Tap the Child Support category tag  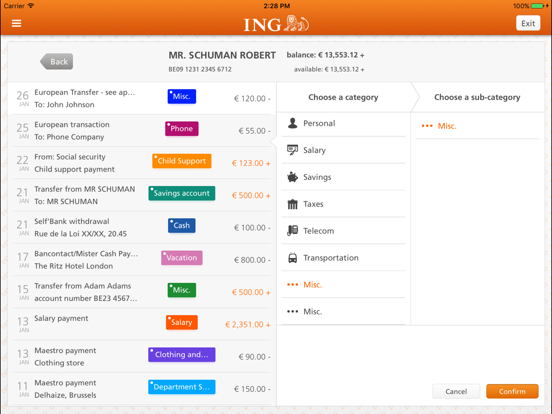click(x=182, y=161)
